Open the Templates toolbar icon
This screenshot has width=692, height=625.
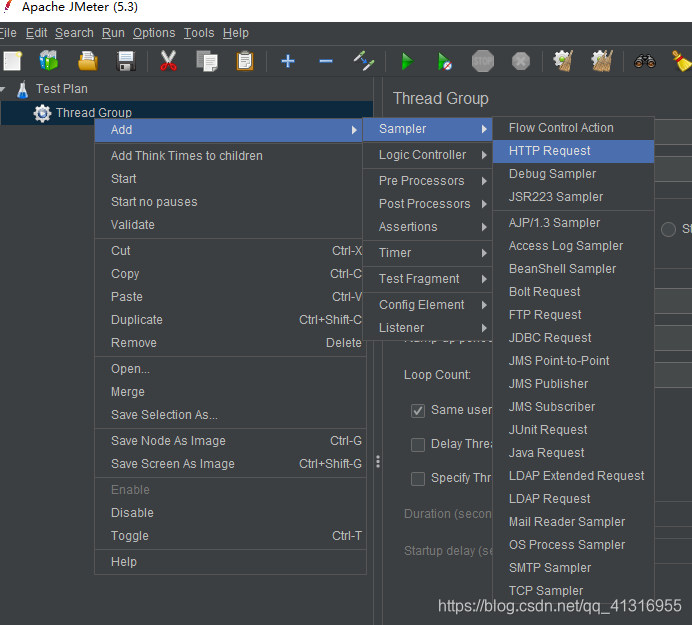pyautogui.click(x=49, y=60)
